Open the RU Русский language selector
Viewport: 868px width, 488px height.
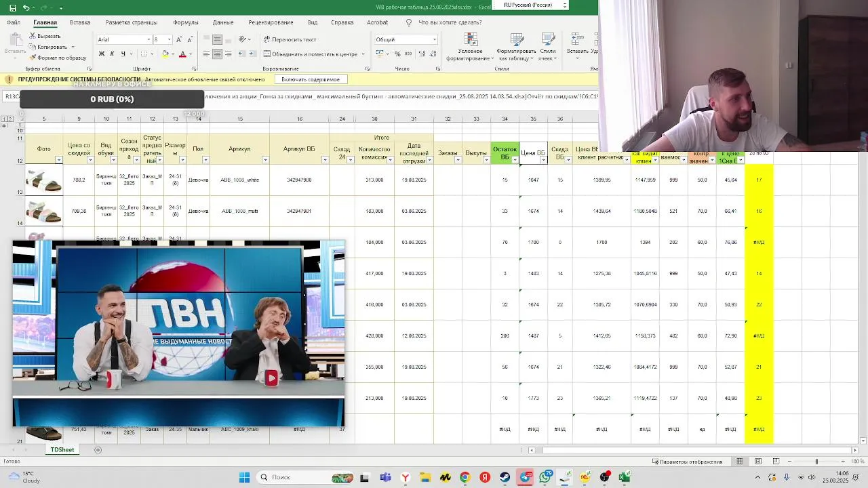tap(536, 5)
